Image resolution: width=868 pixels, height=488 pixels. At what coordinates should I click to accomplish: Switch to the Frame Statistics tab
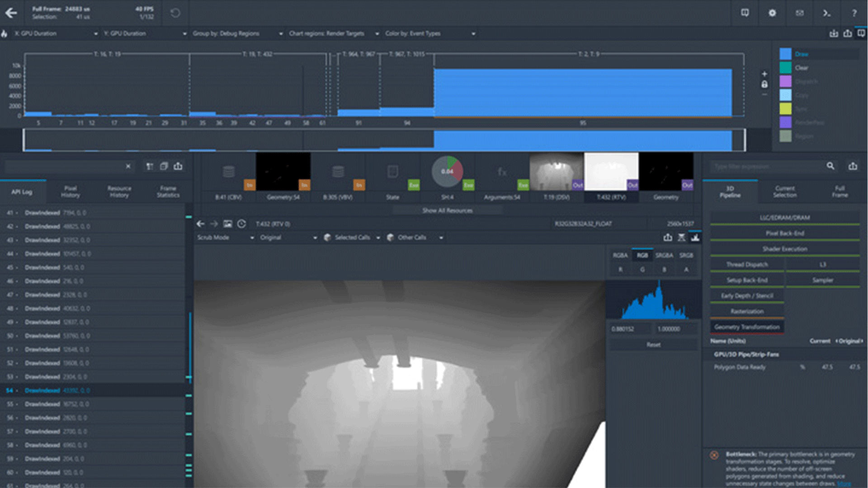point(168,192)
